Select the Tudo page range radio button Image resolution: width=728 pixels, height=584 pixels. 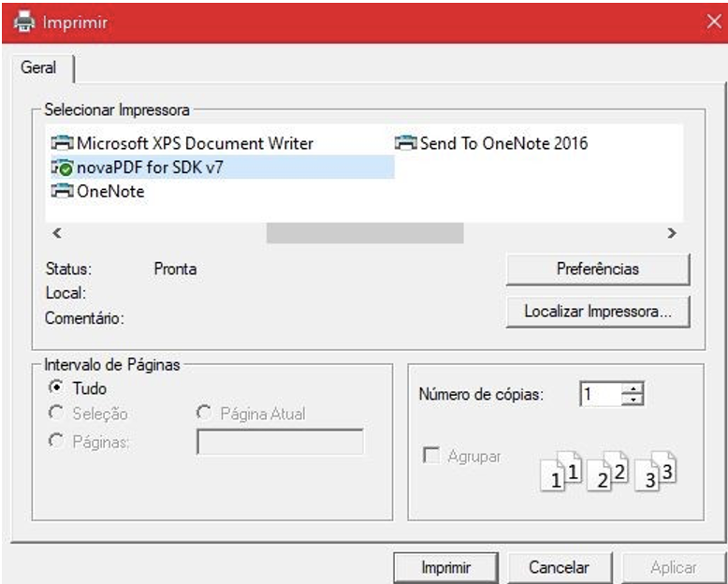[x=55, y=388]
